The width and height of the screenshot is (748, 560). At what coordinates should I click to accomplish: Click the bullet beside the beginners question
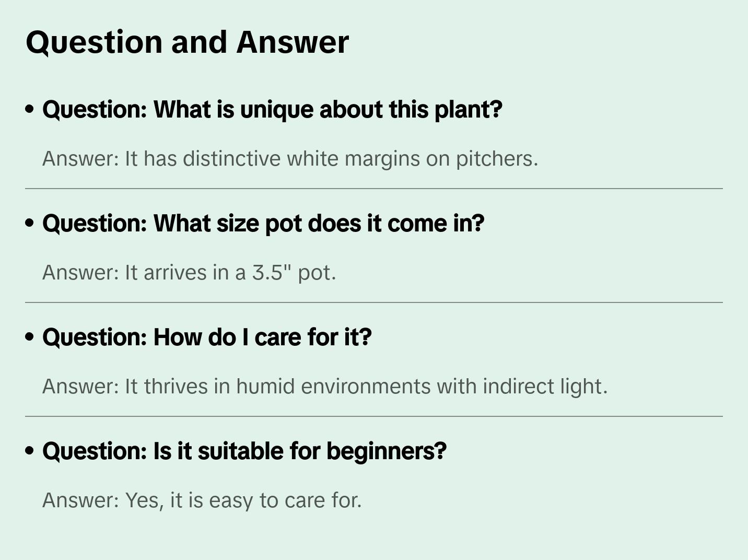tap(30, 451)
